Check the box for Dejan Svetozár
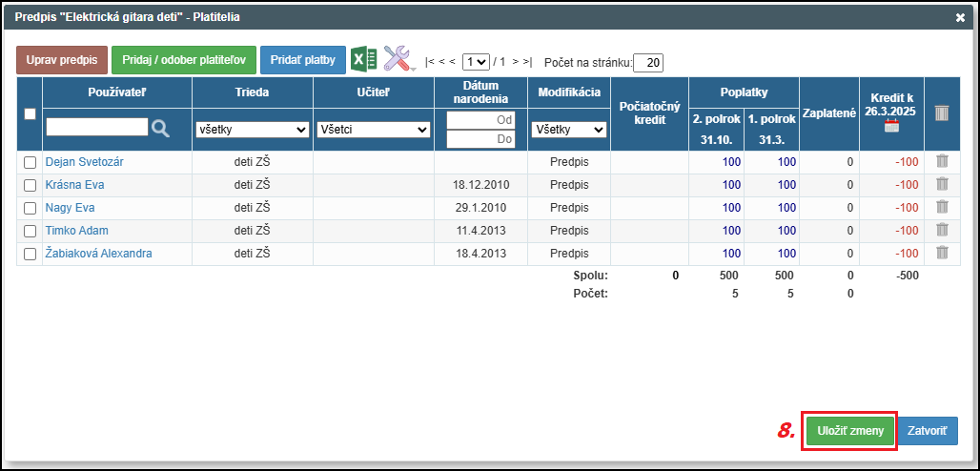 pos(30,163)
